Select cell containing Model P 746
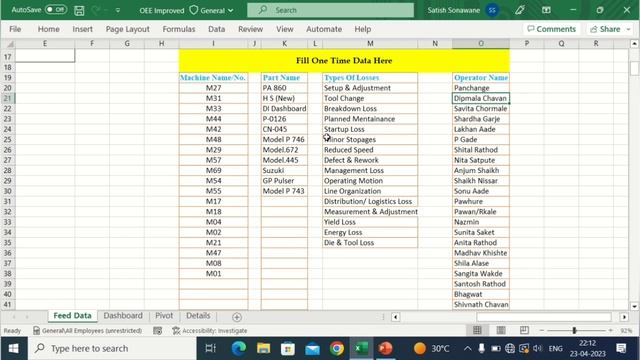Screen dimensions: 640x360 coord(284,140)
